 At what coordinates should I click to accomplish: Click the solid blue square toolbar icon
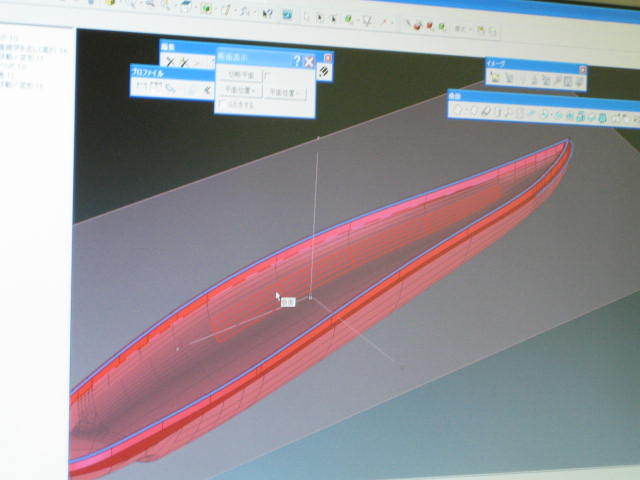coord(287,14)
